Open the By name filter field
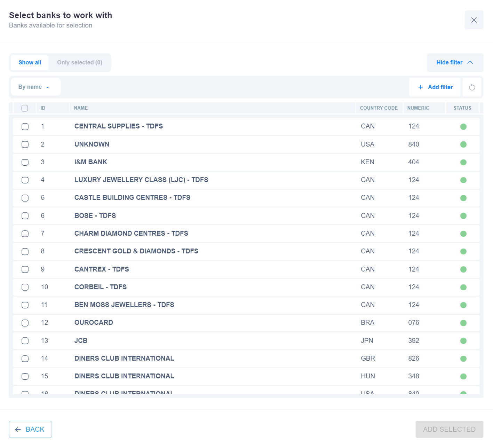 pos(35,87)
